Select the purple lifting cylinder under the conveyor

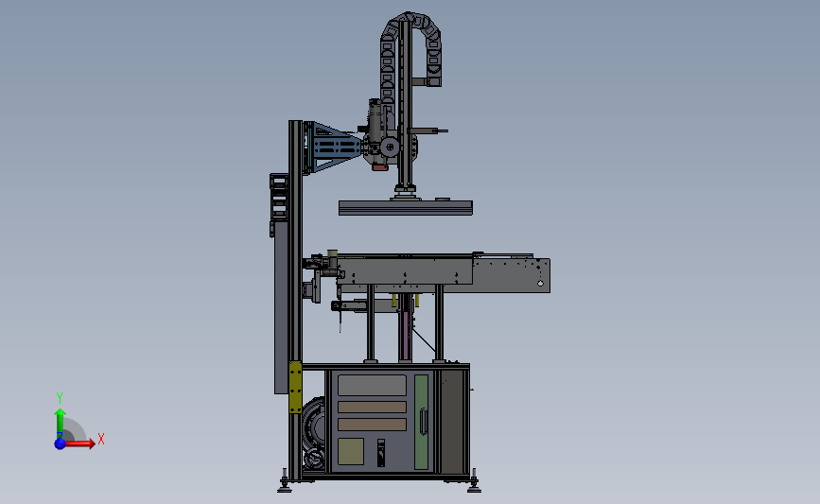405,327
